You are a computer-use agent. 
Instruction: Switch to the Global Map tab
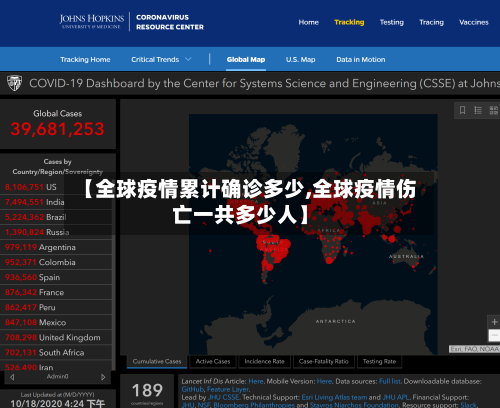tap(246, 59)
